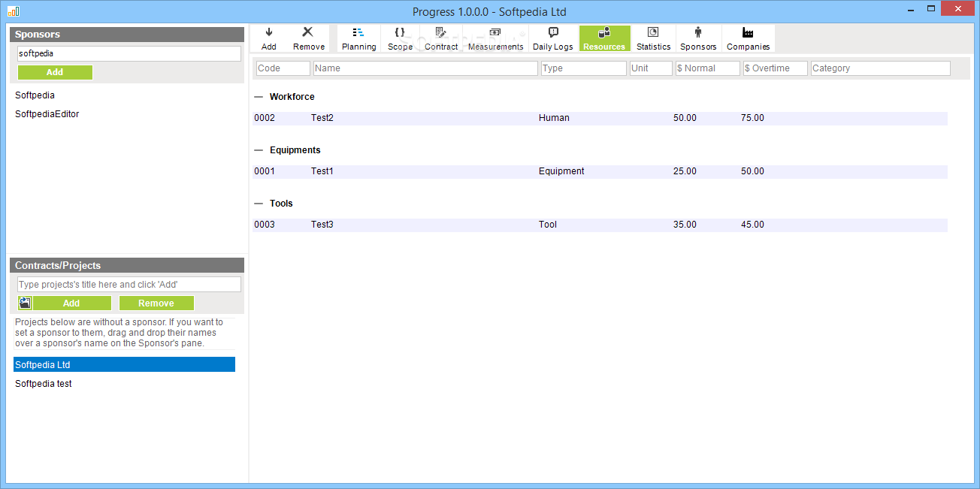Click the Type filter field
980x489 pixels.
coord(584,68)
